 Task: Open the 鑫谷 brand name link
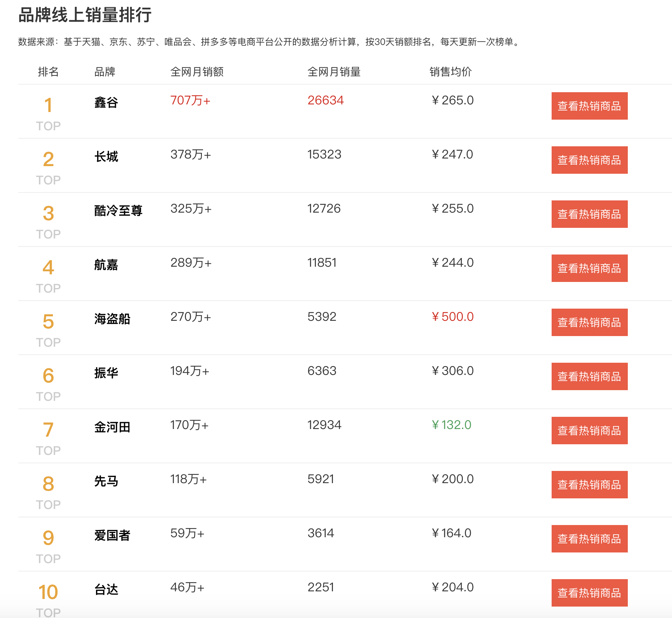click(106, 102)
